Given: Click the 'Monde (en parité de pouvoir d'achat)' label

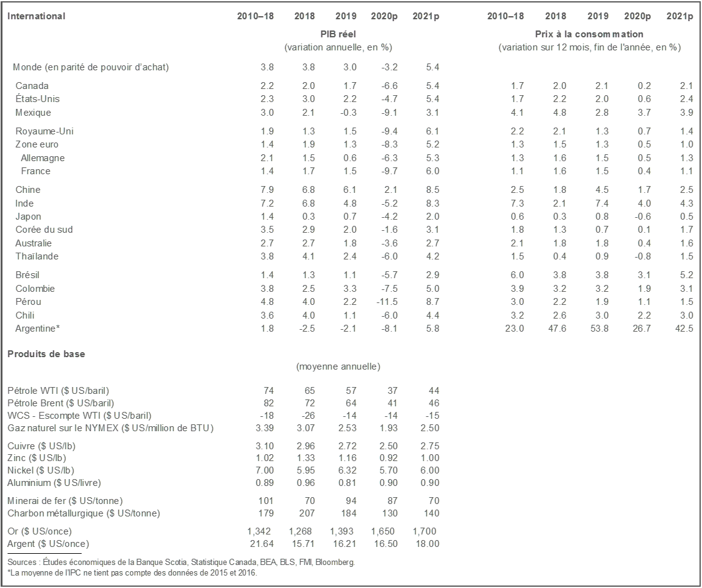Looking at the screenshot, I should pos(91,67).
